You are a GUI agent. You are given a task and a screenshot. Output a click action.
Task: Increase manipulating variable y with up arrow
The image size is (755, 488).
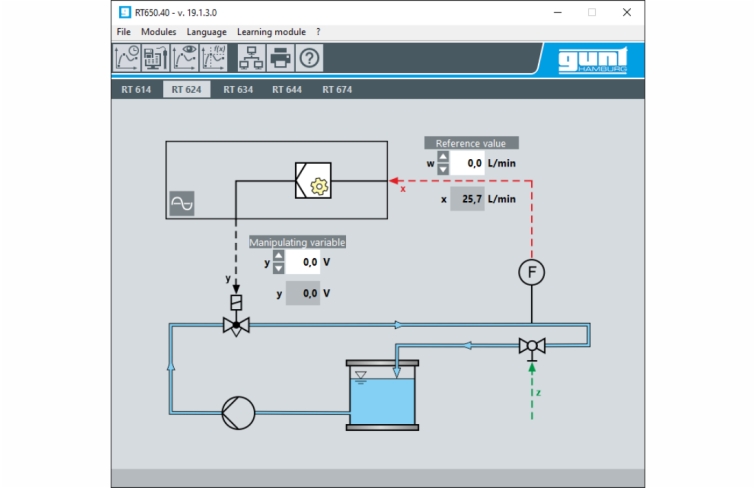tap(279, 256)
